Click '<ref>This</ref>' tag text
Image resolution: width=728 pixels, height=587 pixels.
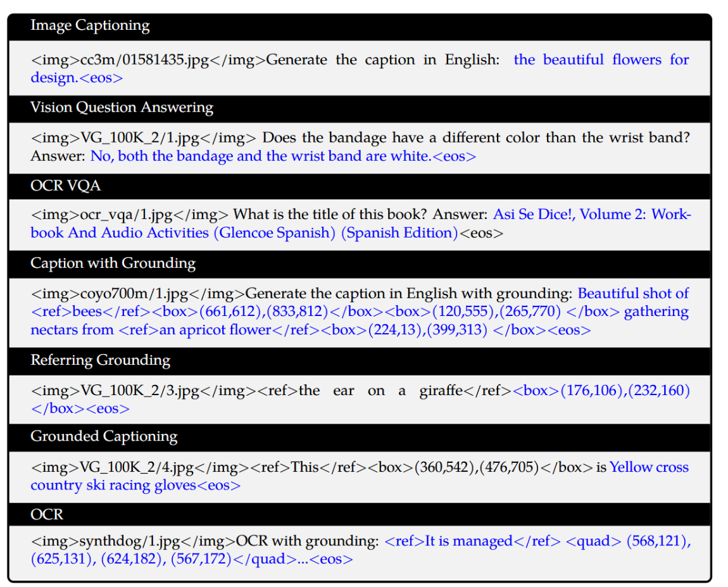tap(309, 467)
